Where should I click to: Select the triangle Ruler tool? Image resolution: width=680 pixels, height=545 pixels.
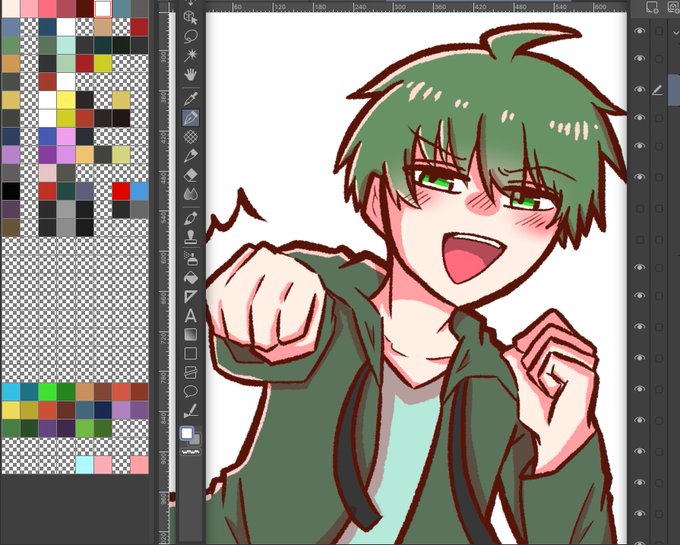190,297
